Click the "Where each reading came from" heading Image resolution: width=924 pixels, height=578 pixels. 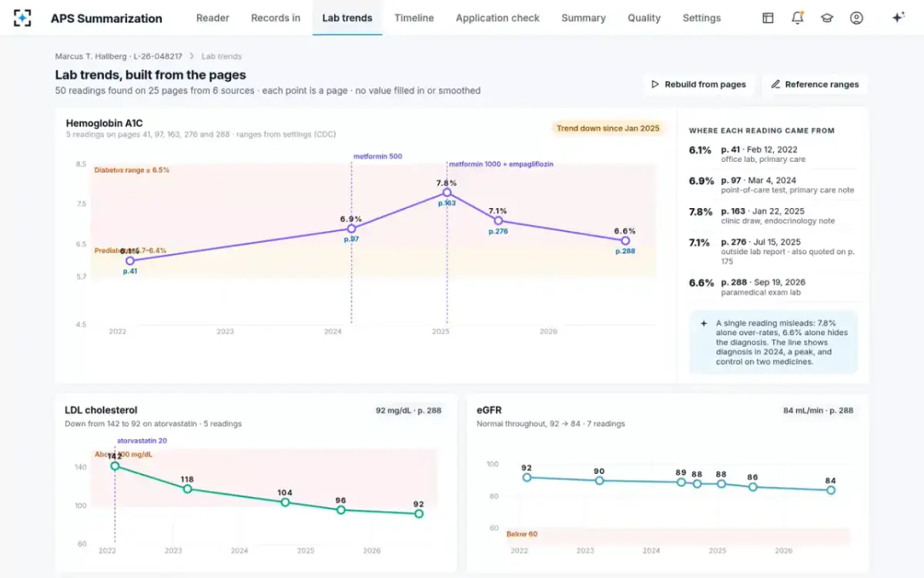pos(762,131)
